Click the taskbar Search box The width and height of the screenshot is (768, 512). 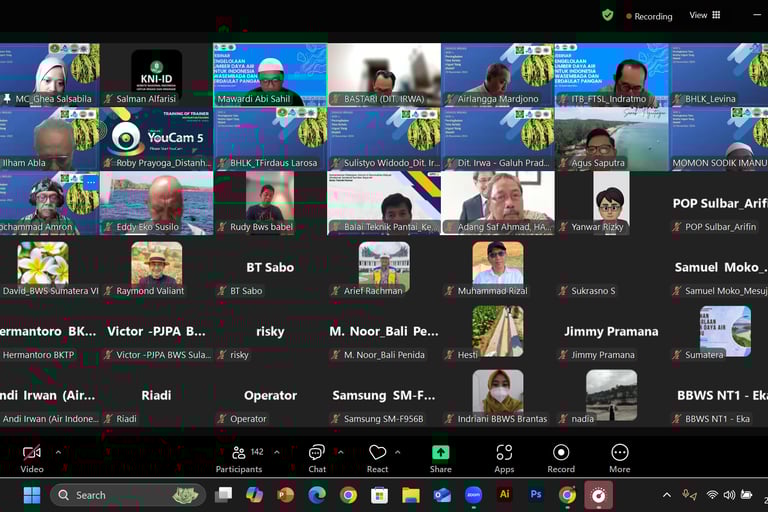point(128,495)
